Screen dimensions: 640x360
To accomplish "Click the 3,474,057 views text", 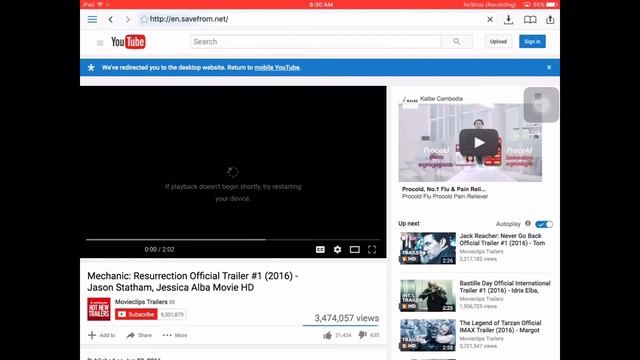I will click(x=347, y=318).
